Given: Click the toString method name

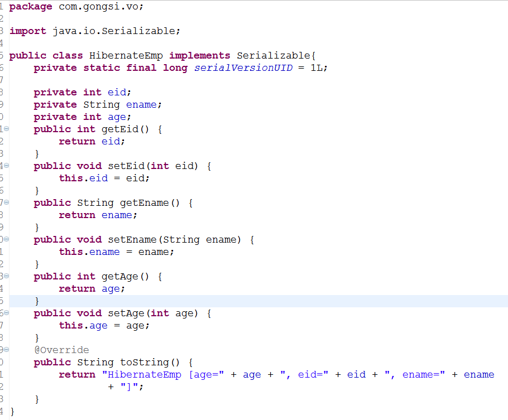Looking at the screenshot, I should pos(145,363).
